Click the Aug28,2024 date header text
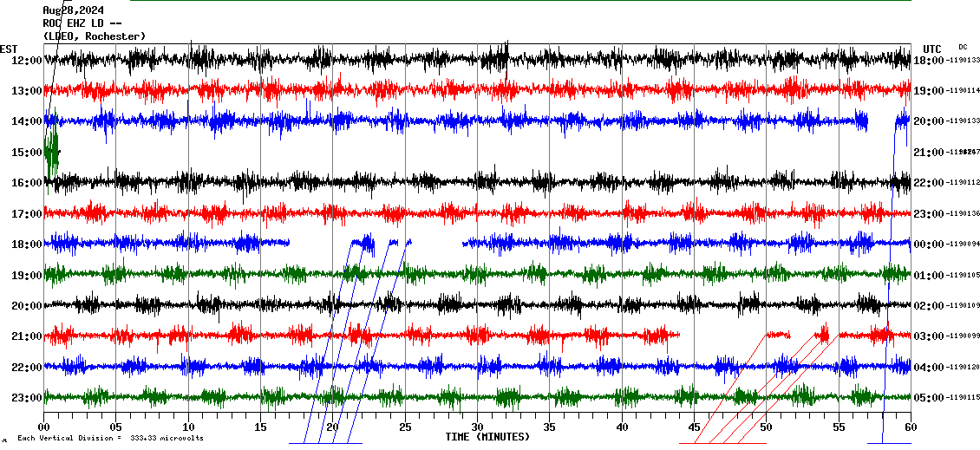Image resolution: width=980 pixels, height=450 pixels. tap(73, 10)
